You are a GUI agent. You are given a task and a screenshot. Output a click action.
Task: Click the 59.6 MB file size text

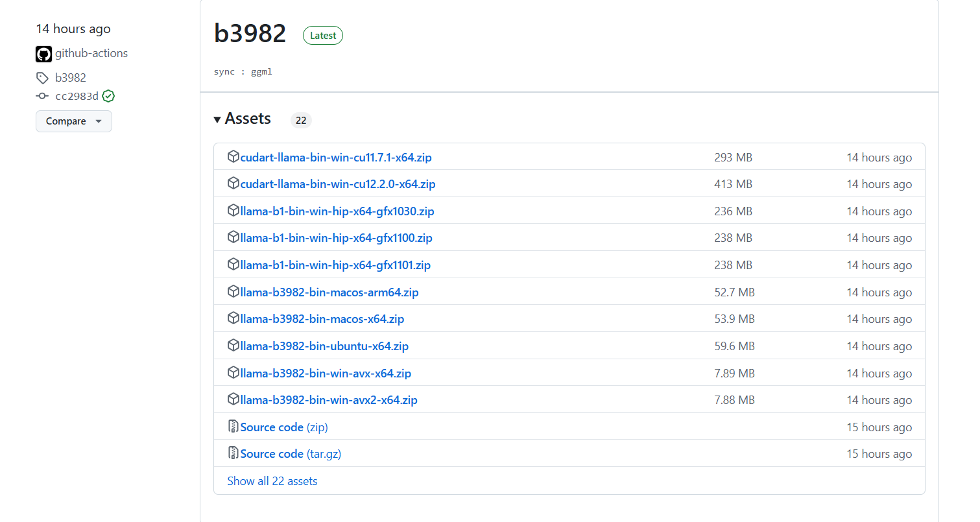coord(735,346)
